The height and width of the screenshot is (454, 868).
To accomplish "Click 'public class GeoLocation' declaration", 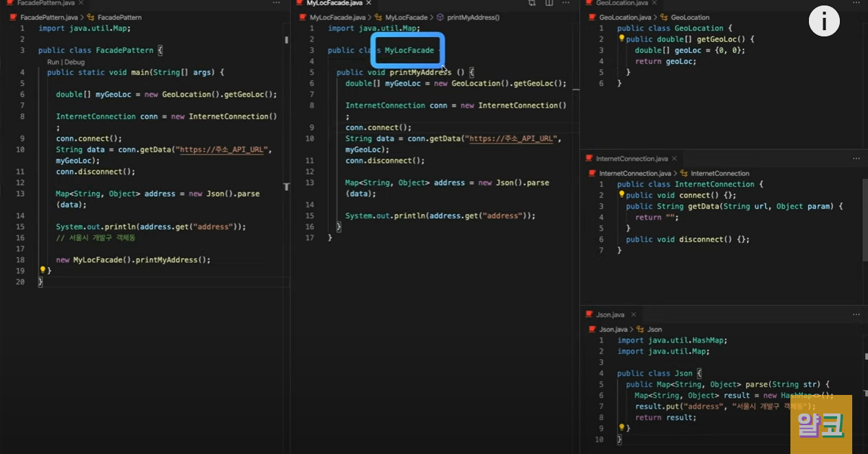I will pos(675,28).
